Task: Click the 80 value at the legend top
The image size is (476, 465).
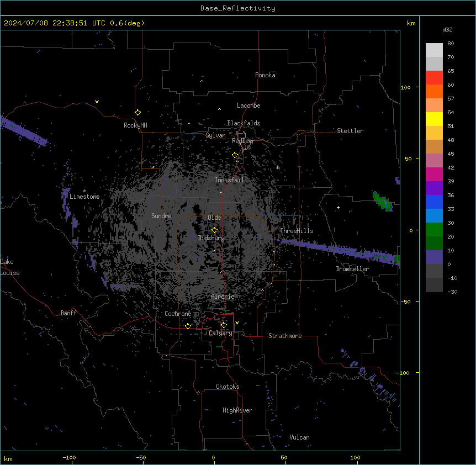Action: pos(451,44)
